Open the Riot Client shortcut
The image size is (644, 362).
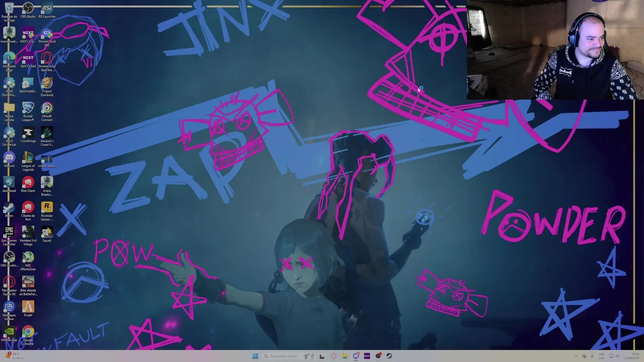coord(28,185)
